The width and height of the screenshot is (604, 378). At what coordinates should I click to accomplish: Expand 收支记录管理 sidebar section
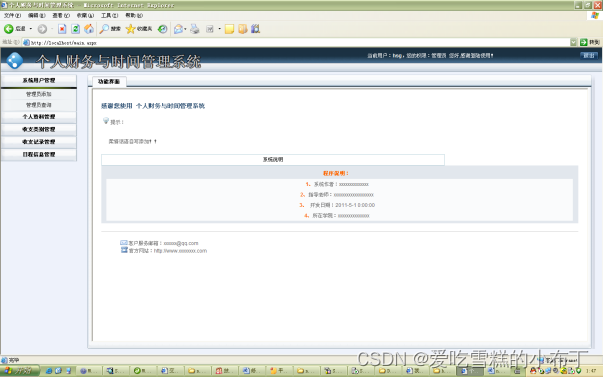coord(39,141)
